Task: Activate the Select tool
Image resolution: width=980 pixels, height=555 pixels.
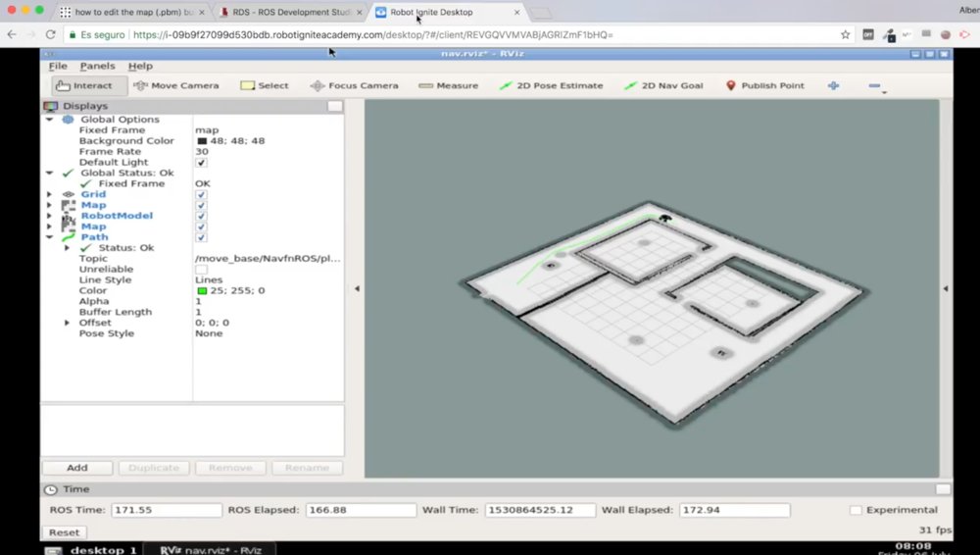Action: (x=265, y=85)
